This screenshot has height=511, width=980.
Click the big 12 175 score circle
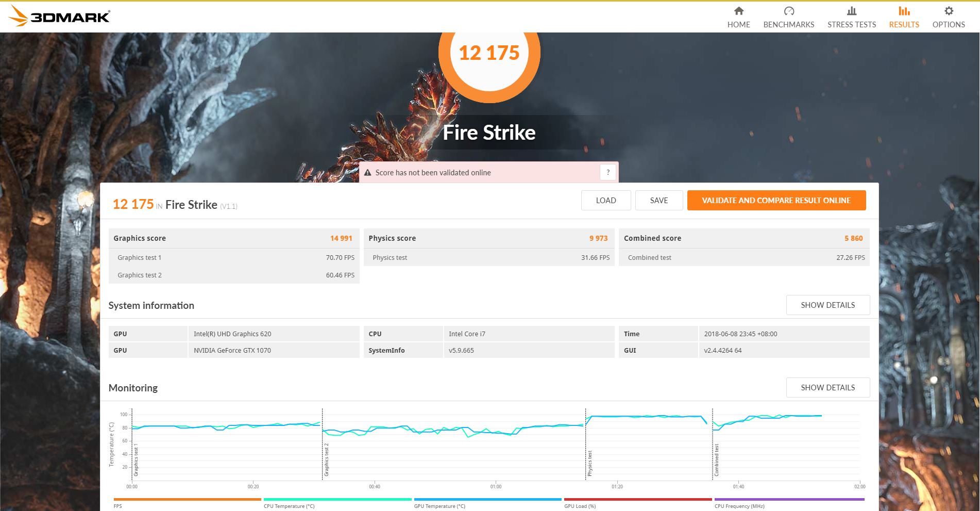tap(489, 53)
